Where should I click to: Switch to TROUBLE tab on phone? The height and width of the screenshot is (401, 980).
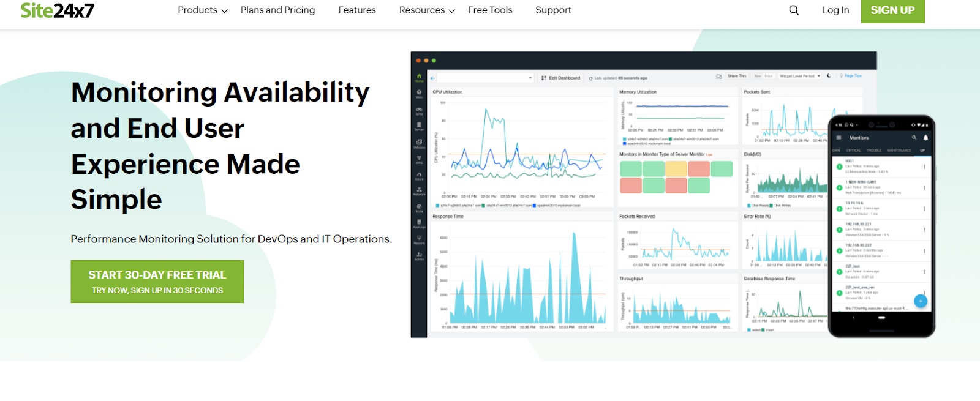tap(874, 150)
